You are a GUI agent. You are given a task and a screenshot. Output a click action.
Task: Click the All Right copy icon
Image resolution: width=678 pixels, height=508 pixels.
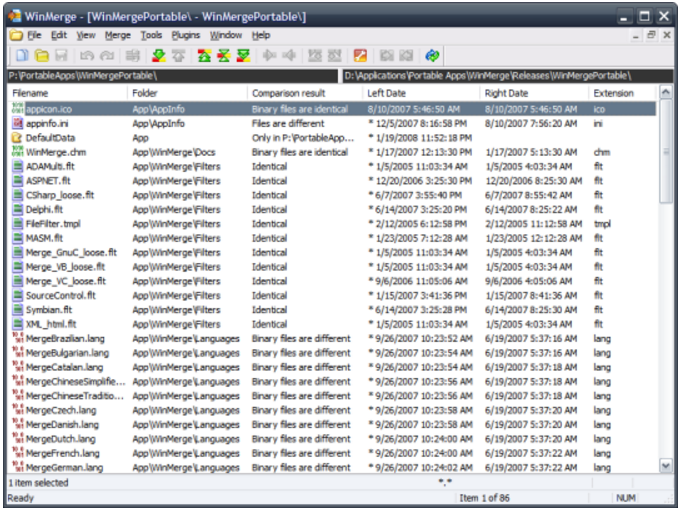coord(315,55)
